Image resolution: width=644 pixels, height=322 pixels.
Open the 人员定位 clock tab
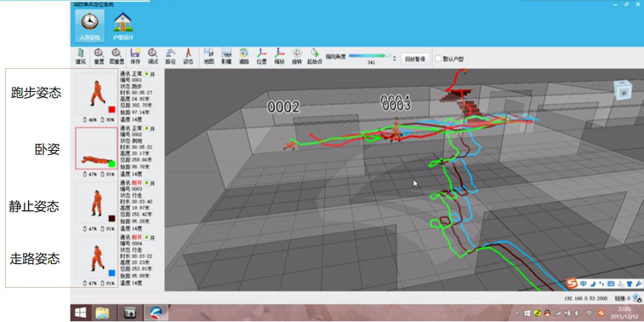(89, 26)
